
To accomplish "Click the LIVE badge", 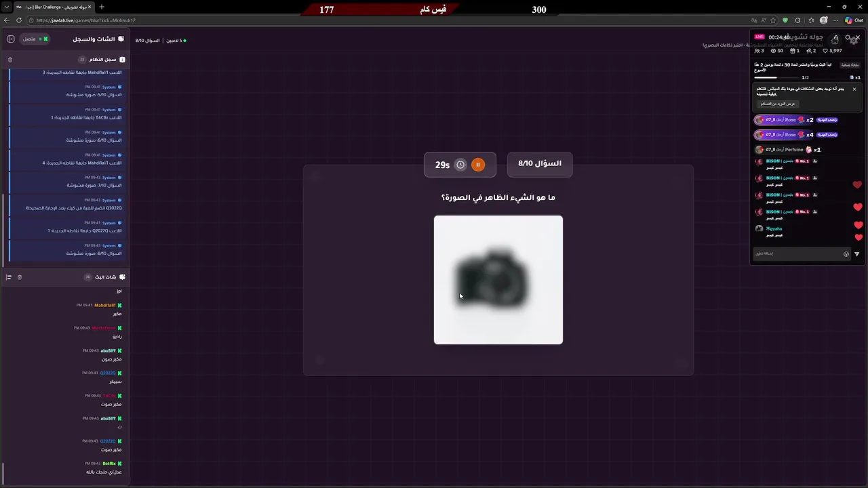I will point(759,37).
